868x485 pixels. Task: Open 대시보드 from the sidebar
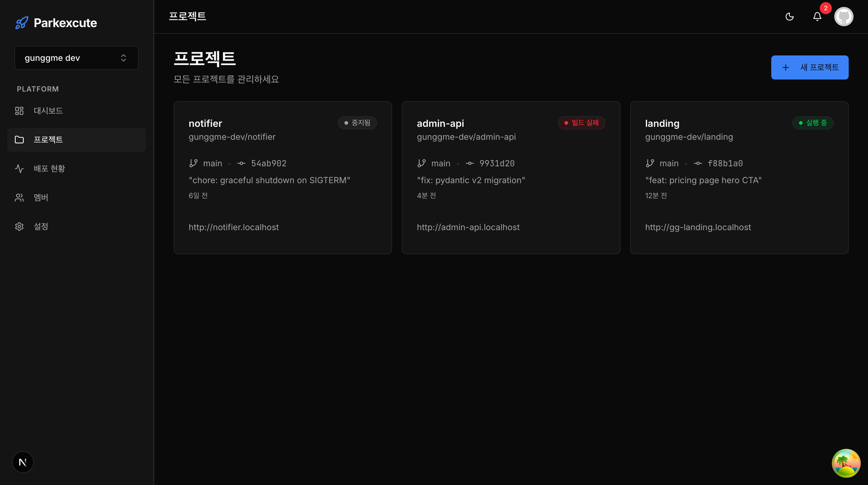pyautogui.click(x=48, y=111)
